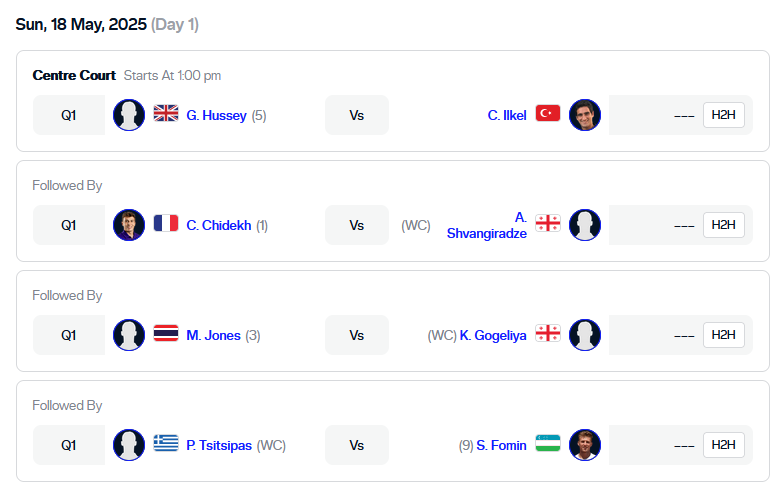This screenshot has width=776, height=483.
Task: Click the Greek flag beside P. Tsitsipas
Action: pyautogui.click(x=166, y=443)
